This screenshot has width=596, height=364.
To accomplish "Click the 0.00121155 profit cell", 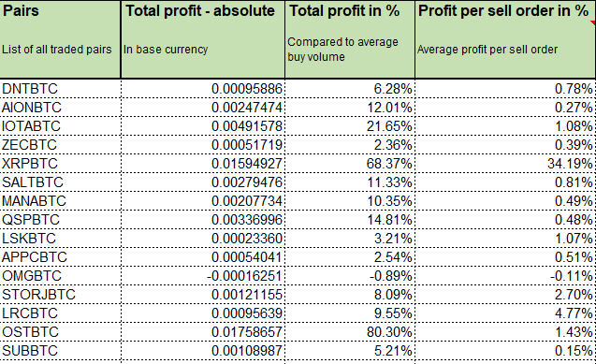I will (203, 294).
